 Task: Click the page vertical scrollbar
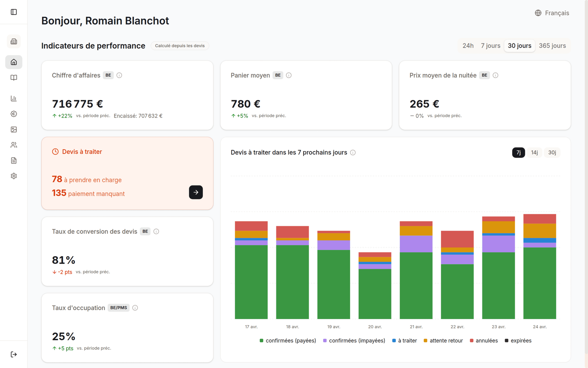(x=586, y=177)
